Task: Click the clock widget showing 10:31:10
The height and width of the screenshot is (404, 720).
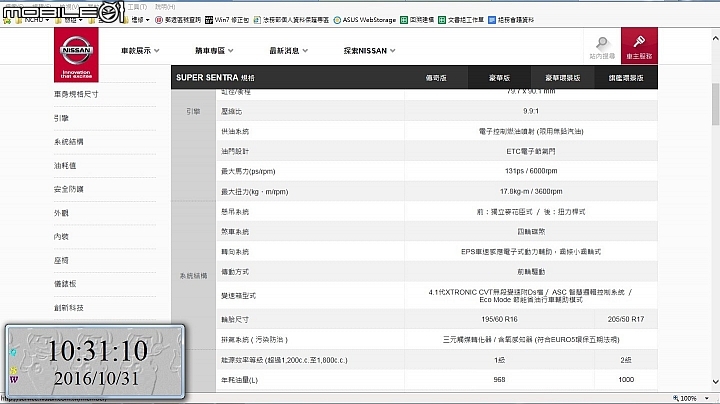Action: (x=95, y=361)
